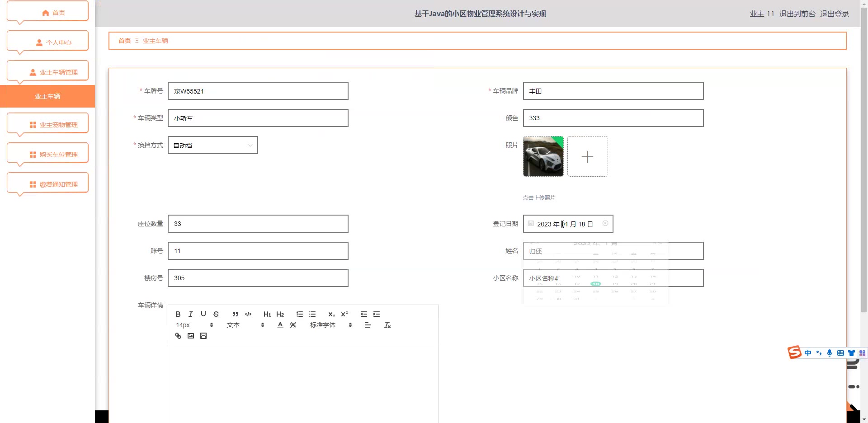Open the Sogou toolbox grid icon
The height and width of the screenshot is (423, 868).
click(x=862, y=353)
